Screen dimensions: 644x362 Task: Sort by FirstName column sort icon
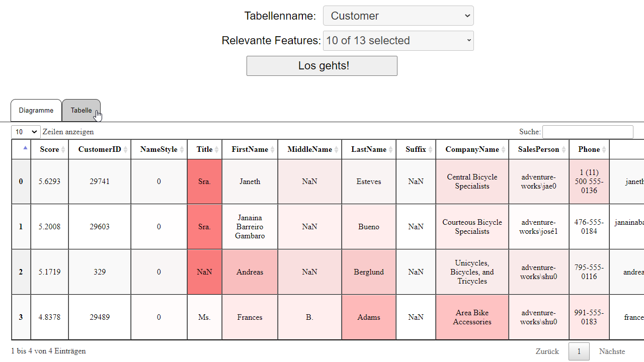pos(273,149)
